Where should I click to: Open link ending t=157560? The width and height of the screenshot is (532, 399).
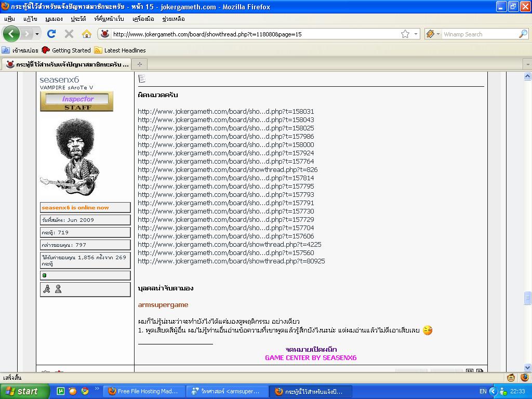(226, 253)
